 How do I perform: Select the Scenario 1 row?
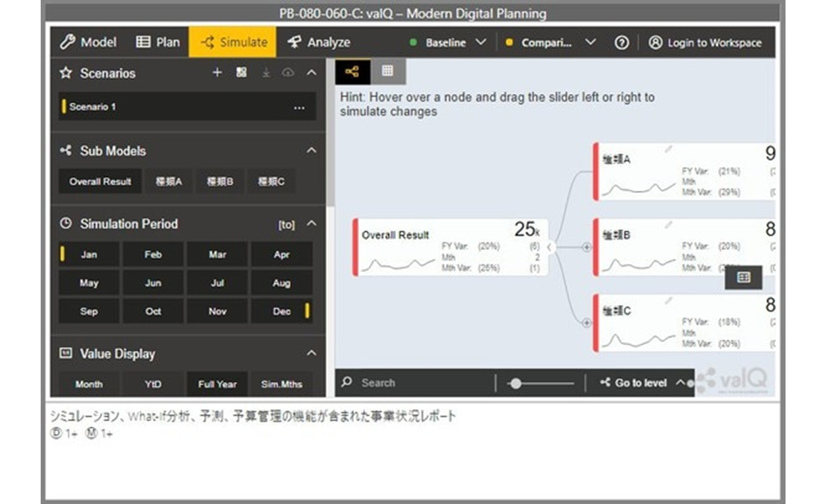pos(187,107)
